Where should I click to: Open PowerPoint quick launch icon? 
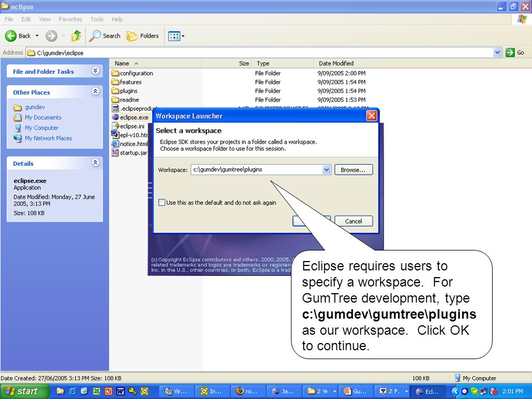pos(109,391)
